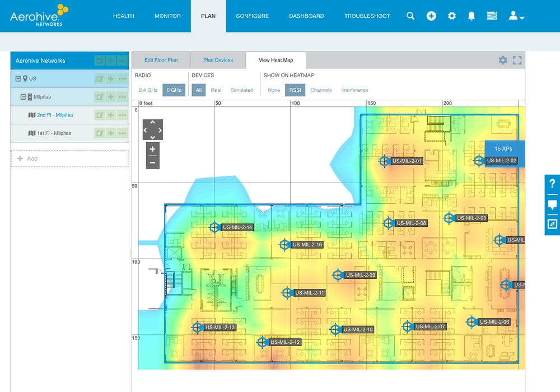Open the HEALTH menu
Screen dimensions: 560x392
pos(124,16)
